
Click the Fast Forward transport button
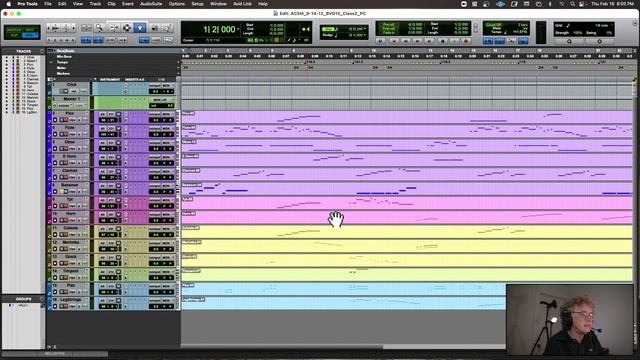[418, 41]
